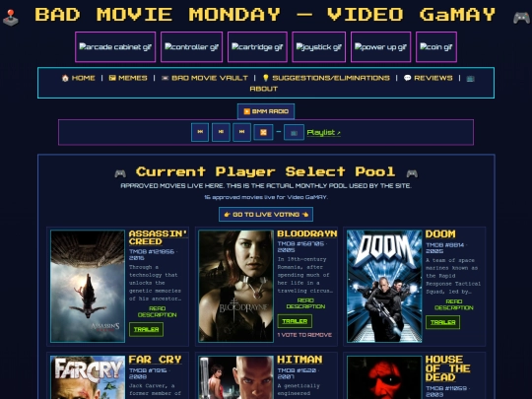Open the Playlist link
The image size is (532, 399).
(x=324, y=132)
